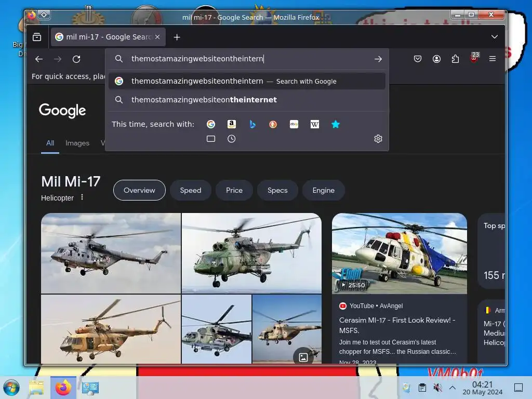Select suggestion themostamazingwebsiteontheinternet
The image size is (532, 399).
click(x=247, y=100)
